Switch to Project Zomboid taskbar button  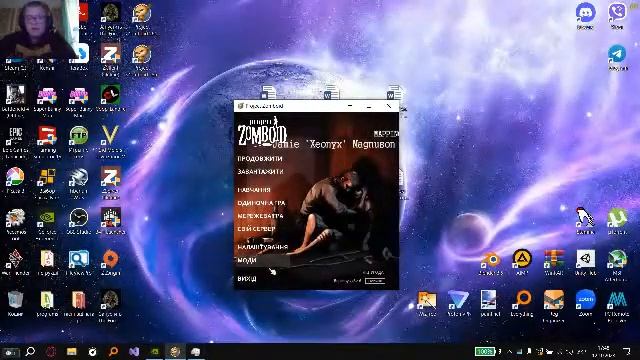pyautogui.click(x=175, y=351)
